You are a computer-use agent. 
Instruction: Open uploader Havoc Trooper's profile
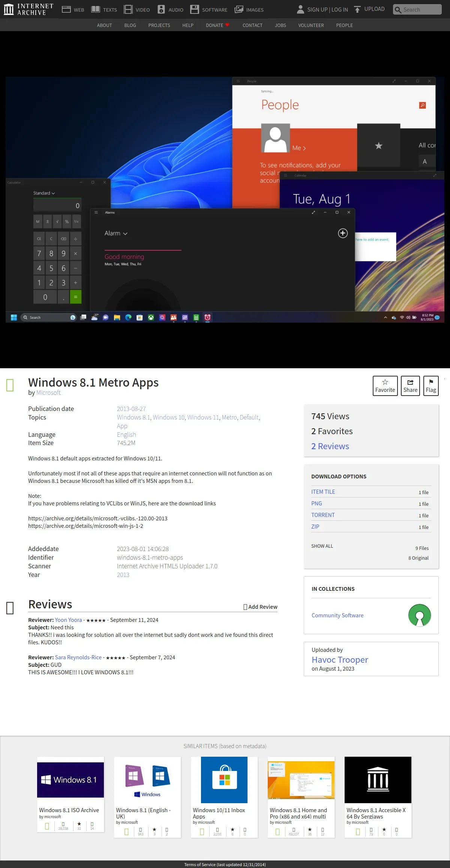coord(340,660)
